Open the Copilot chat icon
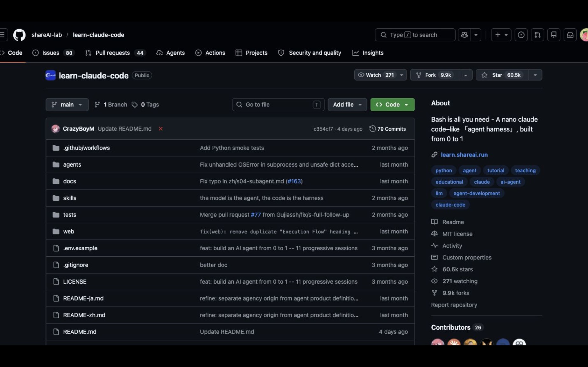Screen dimensions: 588x367 pyautogui.click(x=464, y=35)
